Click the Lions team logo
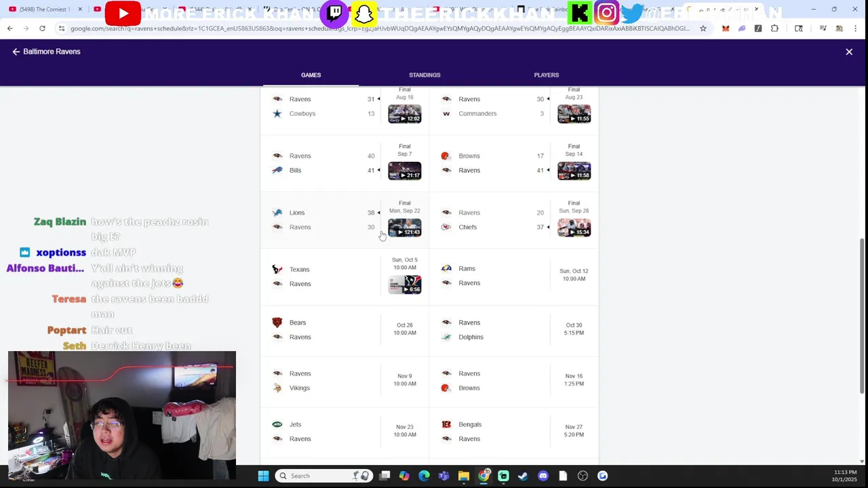The height and width of the screenshot is (488, 868). click(x=277, y=213)
